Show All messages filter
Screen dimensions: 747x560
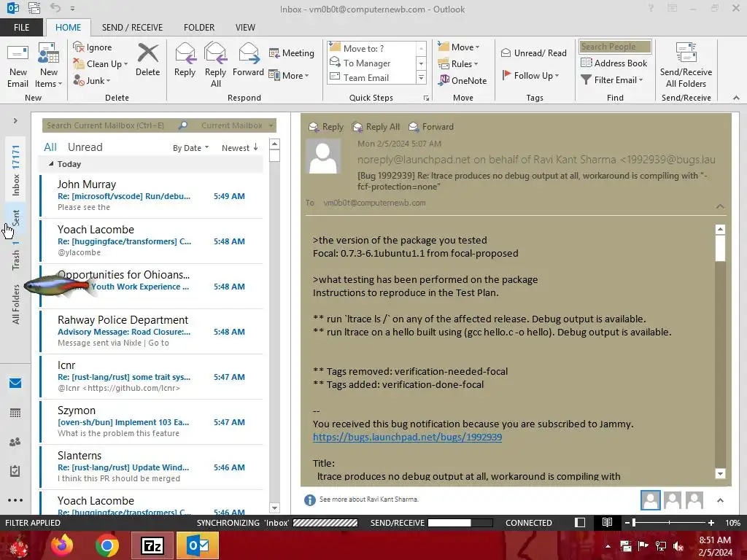50,147
